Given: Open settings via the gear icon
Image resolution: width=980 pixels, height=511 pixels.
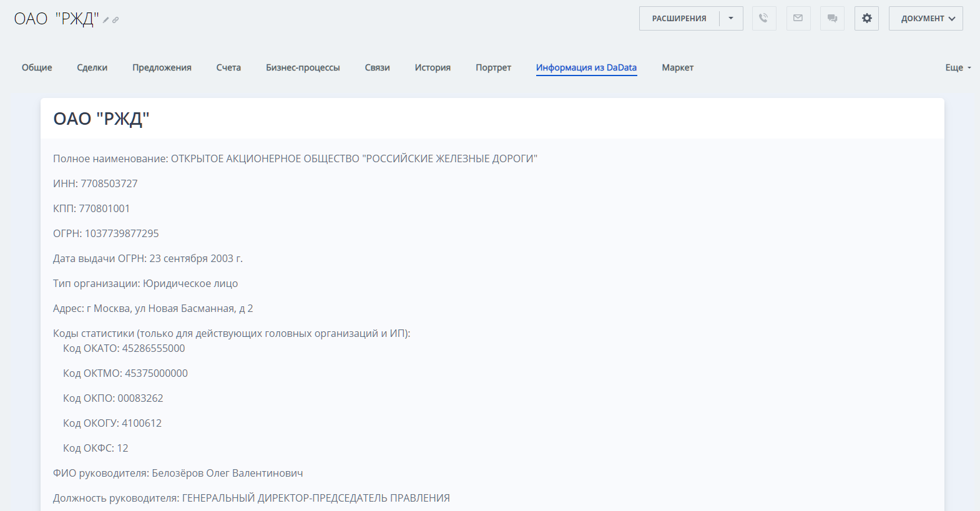Looking at the screenshot, I should [866, 19].
